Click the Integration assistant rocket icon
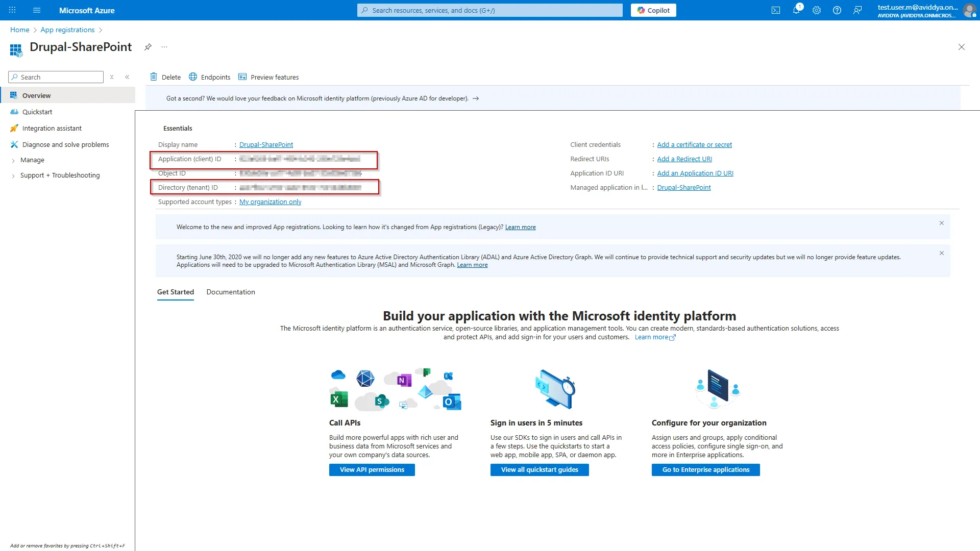The width and height of the screenshot is (980, 551). tap(14, 128)
